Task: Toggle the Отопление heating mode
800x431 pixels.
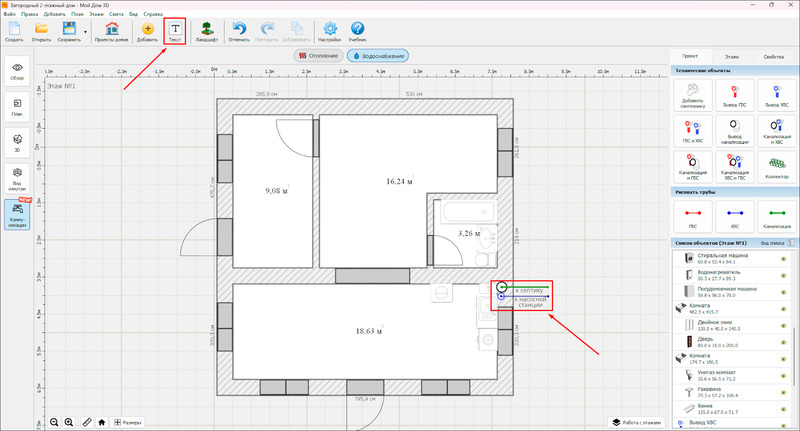Action: point(318,56)
